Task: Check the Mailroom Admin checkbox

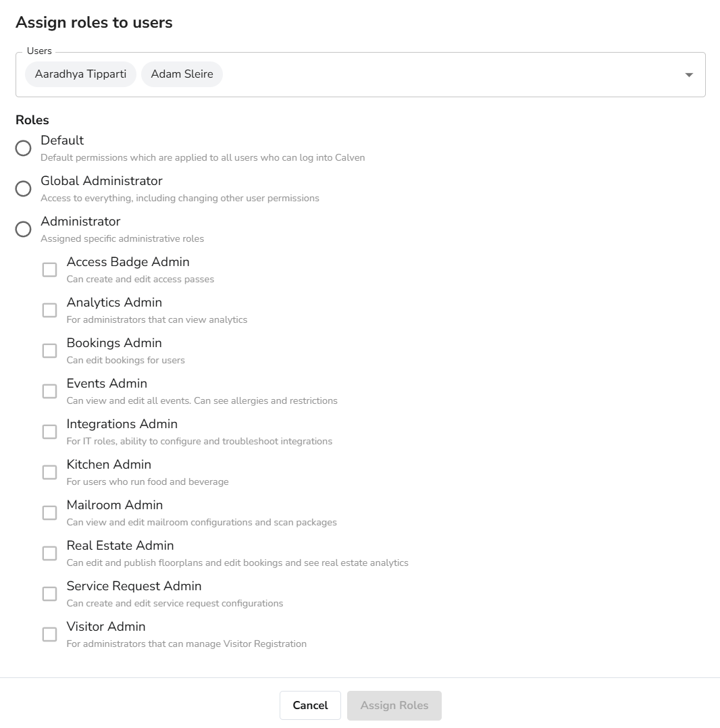Action: coord(49,513)
